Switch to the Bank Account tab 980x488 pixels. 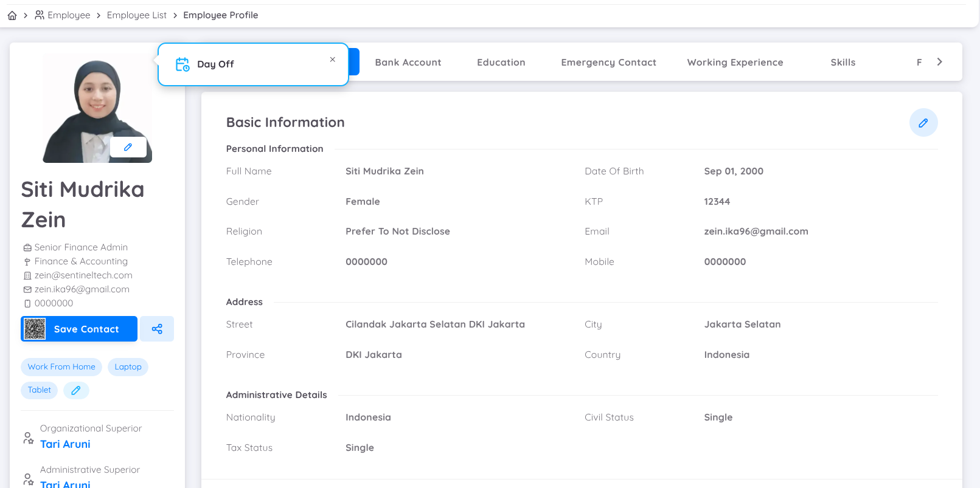click(x=408, y=63)
